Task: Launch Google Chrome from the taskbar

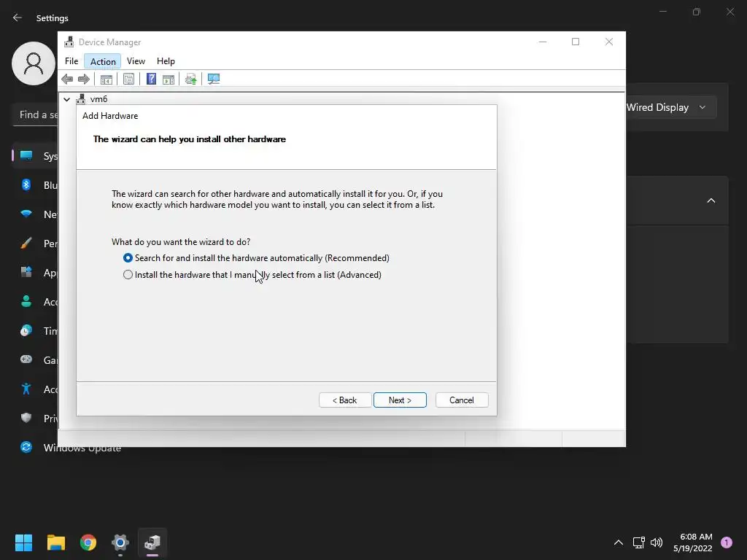Action: pyautogui.click(x=88, y=542)
